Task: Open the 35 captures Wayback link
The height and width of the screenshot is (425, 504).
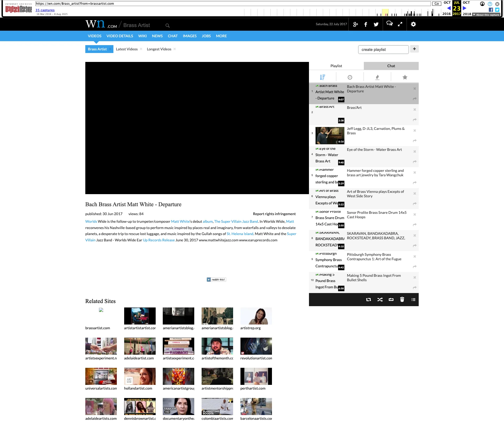Action: coord(45,10)
